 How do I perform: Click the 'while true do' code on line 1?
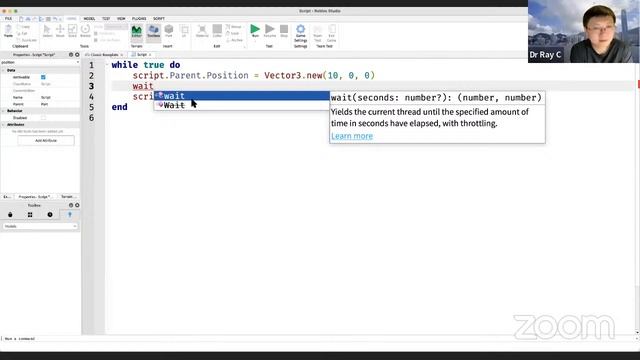pos(146,65)
